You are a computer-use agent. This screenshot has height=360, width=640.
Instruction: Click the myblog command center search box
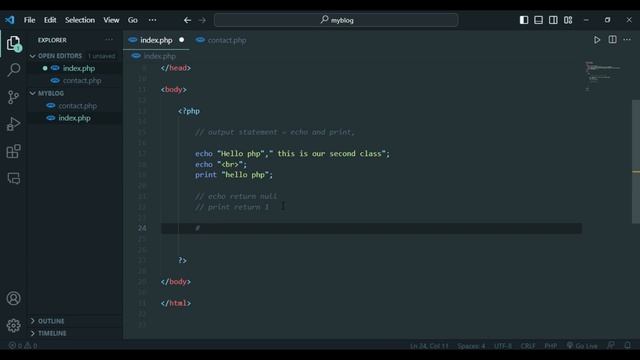tap(336, 20)
